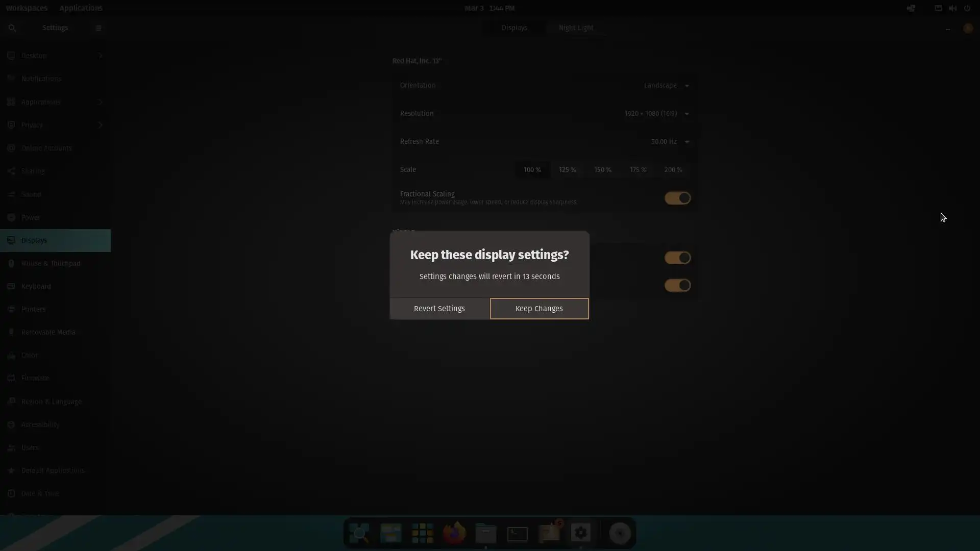This screenshot has width=980, height=551.
Task: Click the Revert Settings button
Action: point(439,309)
